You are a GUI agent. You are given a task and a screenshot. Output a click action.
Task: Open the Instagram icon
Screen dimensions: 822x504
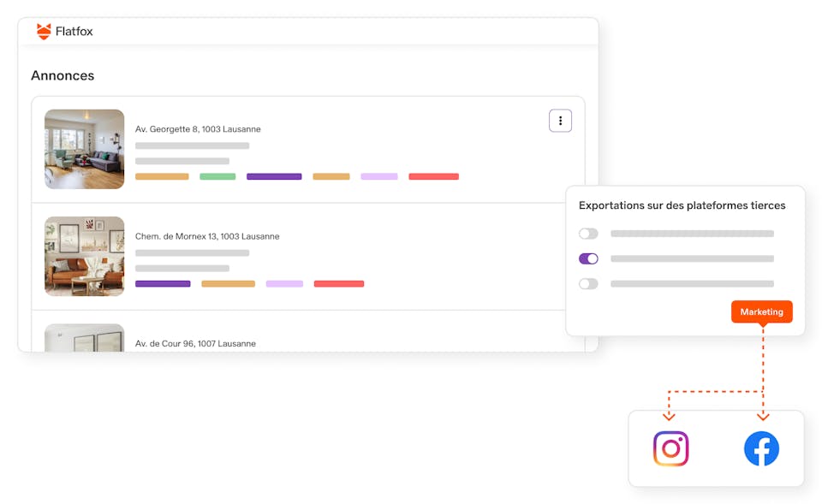[x=670, y=448]
